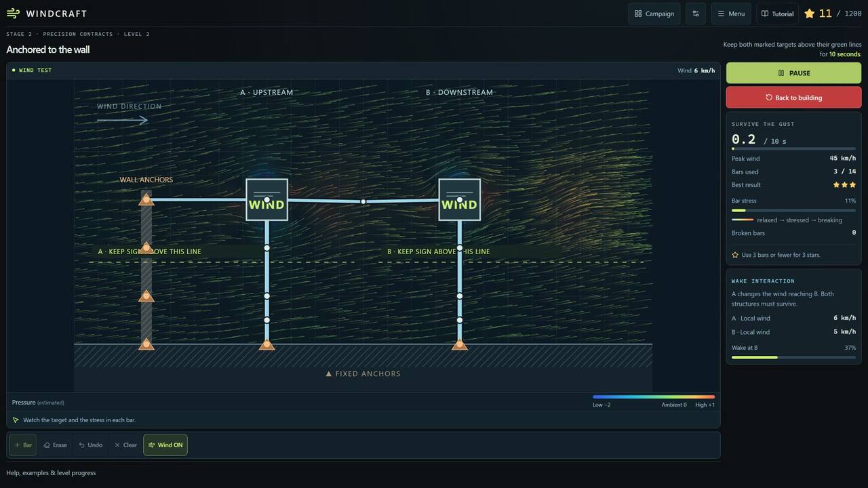Expand Help, examples & level progress

coord(51,473)
